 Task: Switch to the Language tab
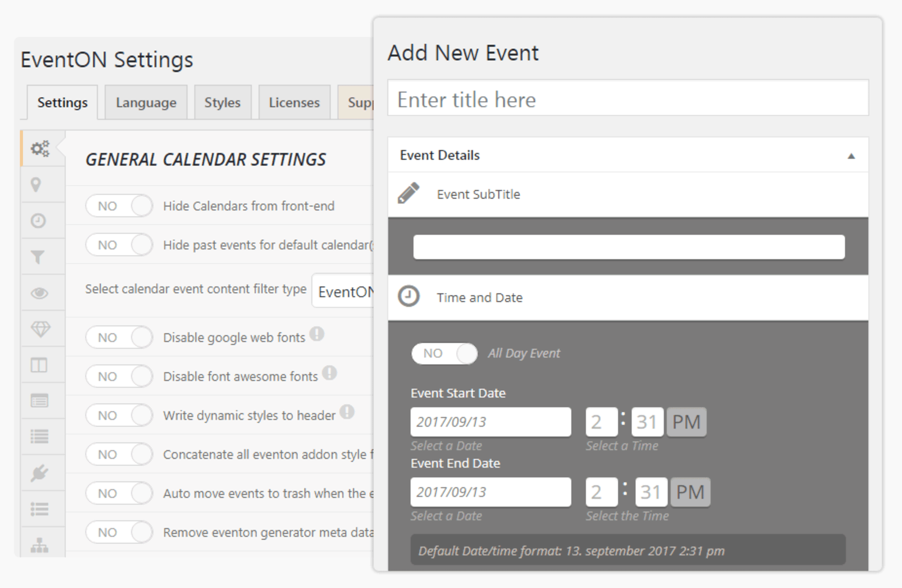pyautogui.click(x=146, y=103)
